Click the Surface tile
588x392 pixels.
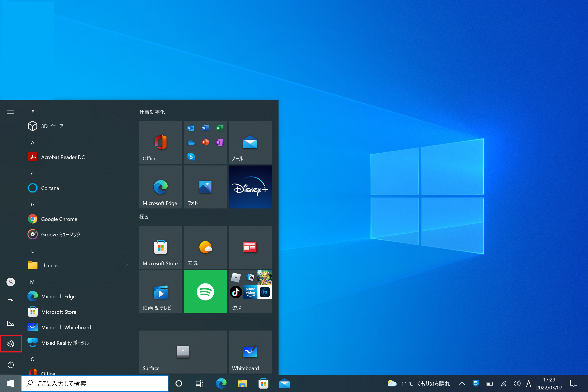point(183,352)
